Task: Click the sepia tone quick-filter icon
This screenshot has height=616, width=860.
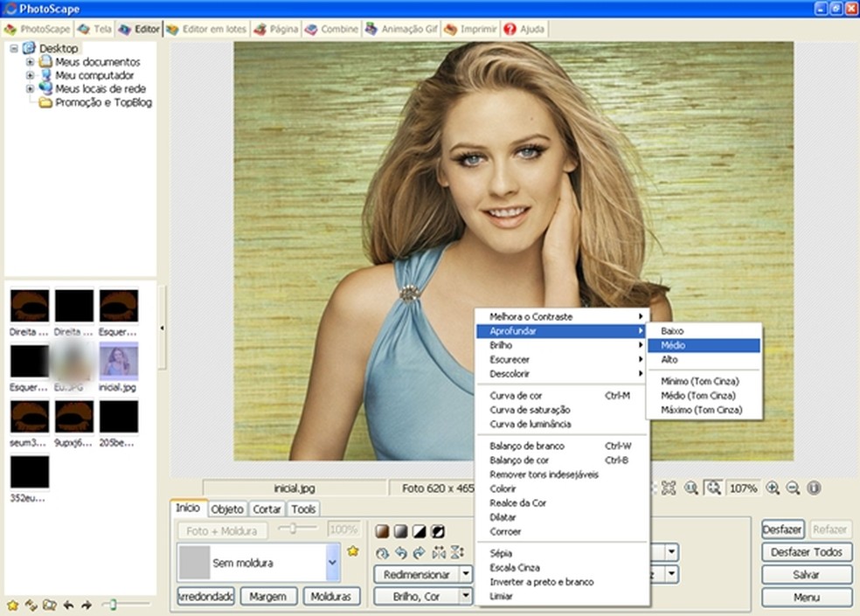Action: [x=382, y=530]
